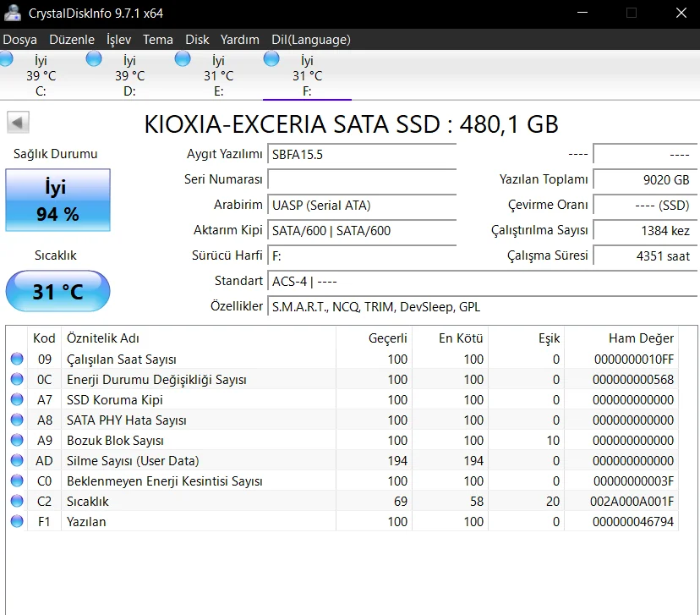The width and height of the screenshot is (700, 615).
Task: Click status orb for attribute A7
Action: tap(17, 399)
